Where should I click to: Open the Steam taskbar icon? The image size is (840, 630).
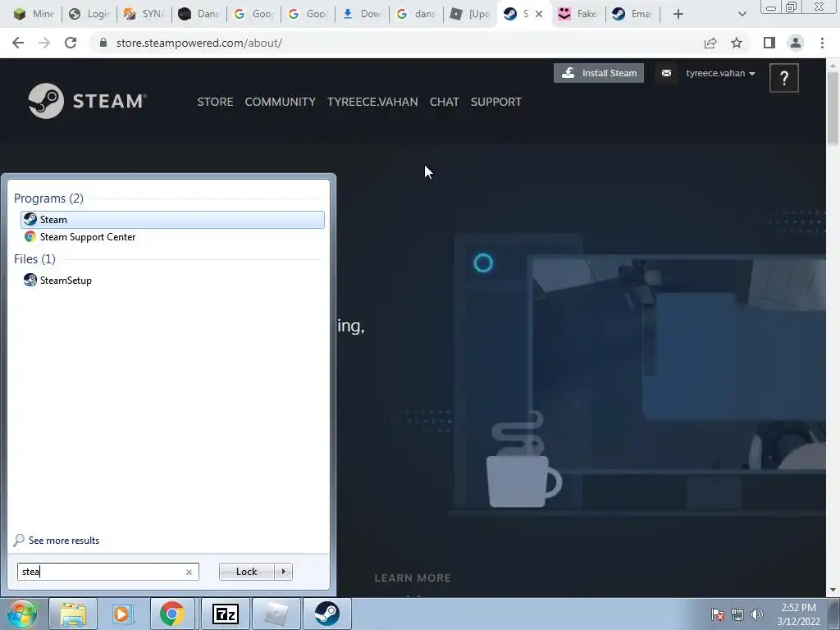point(326,614)
